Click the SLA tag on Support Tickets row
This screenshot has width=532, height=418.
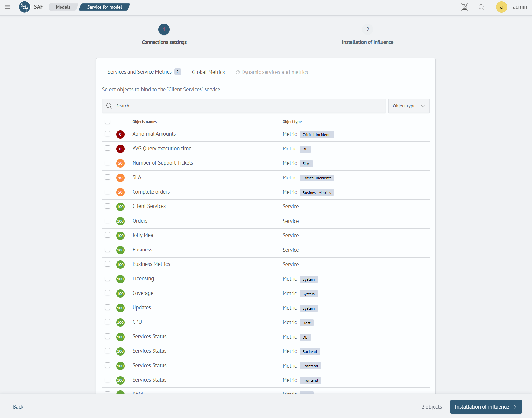click(306, 164)
